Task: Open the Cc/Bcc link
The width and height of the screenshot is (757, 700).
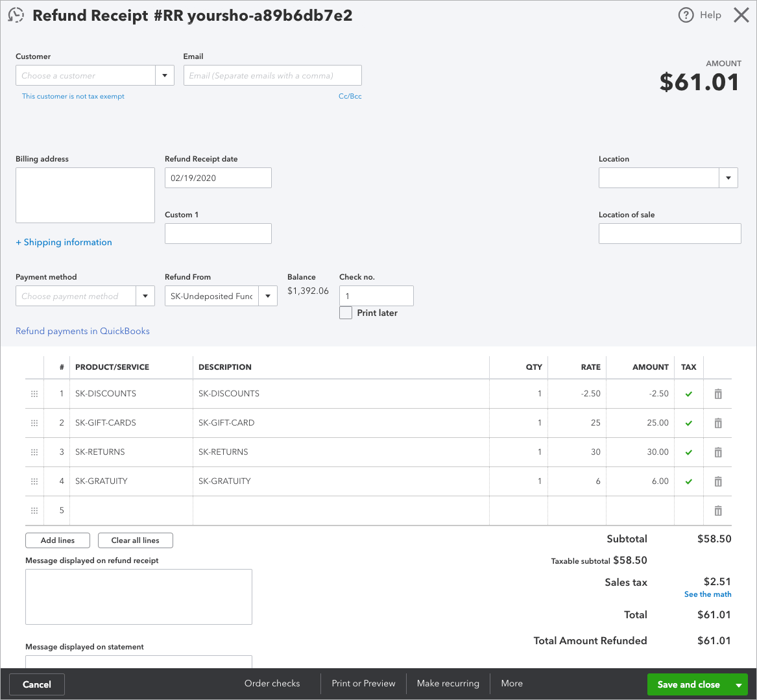Action: click(x=350, y=96)
